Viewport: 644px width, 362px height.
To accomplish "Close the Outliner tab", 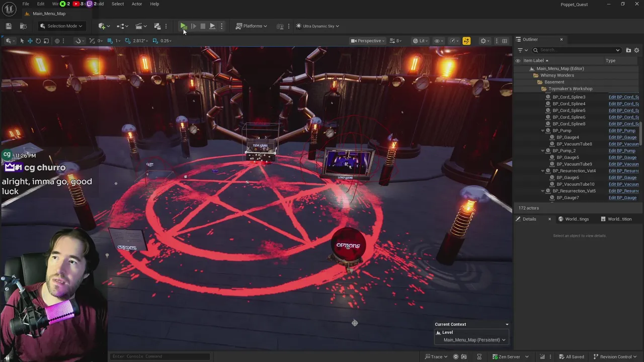I will tap(561, 39).
